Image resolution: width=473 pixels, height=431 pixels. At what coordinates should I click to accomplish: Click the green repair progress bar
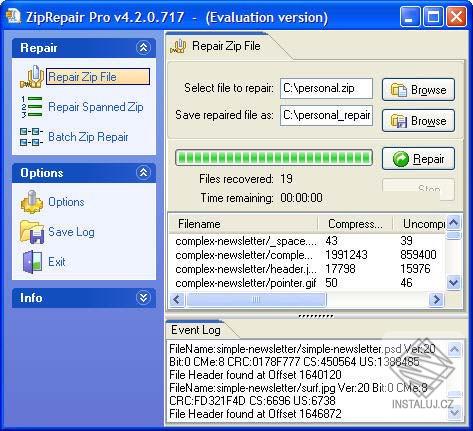(x=274, y=158)
